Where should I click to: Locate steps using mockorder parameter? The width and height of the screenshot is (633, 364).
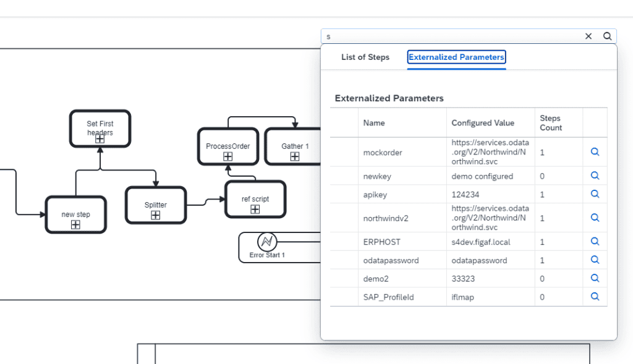click(595, 152)
